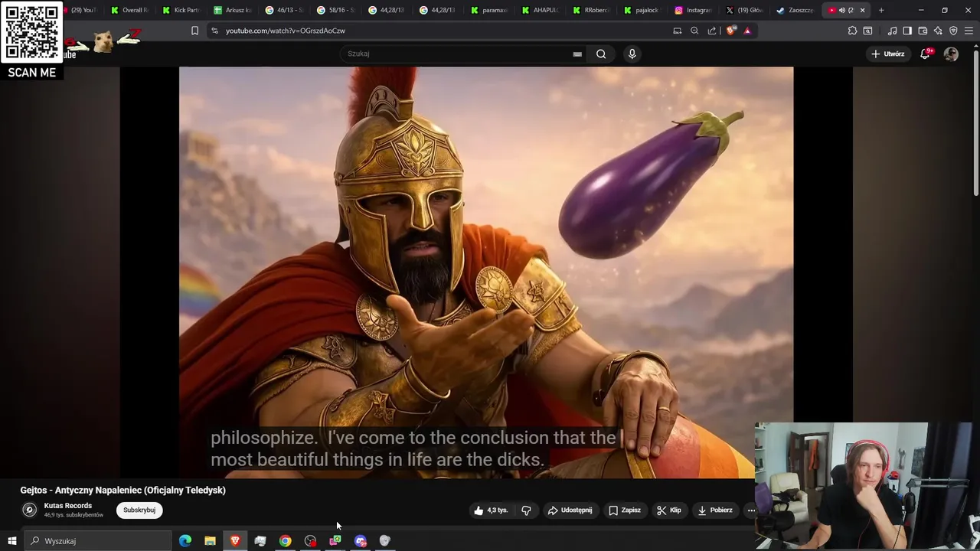Switch to the Instagram browser tab
980x551 pixels.
pos(693,10)
